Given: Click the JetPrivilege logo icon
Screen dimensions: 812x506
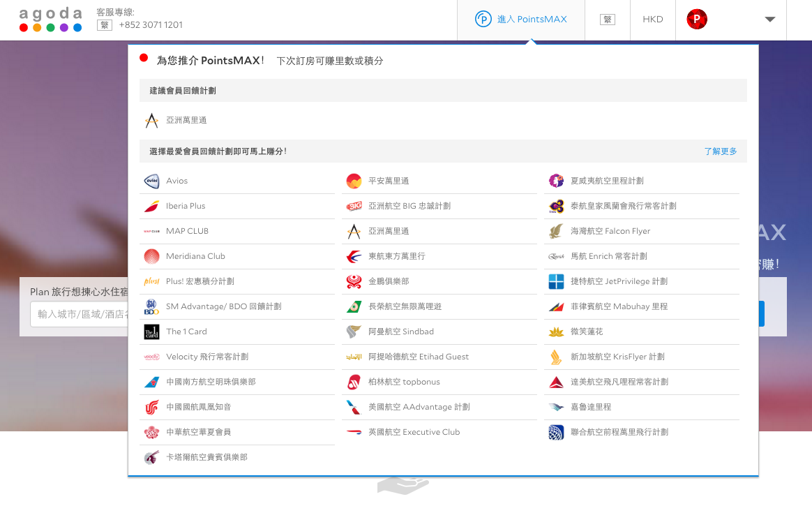Looking at the screenshot, I should coord(556,281).
